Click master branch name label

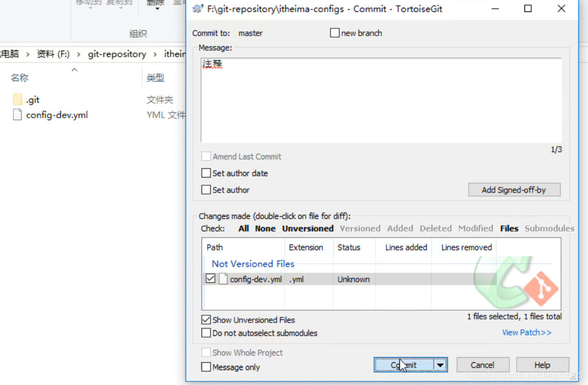(251, 33)
